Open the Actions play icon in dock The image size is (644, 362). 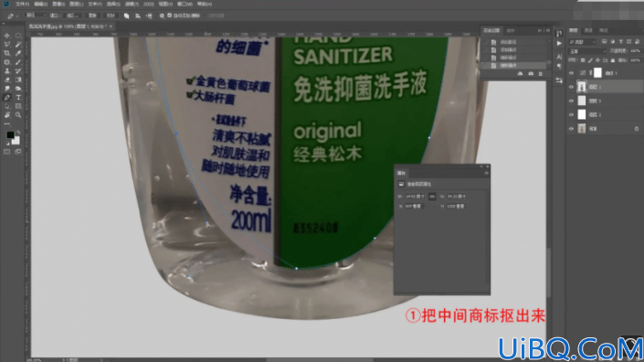click(559, 43)
